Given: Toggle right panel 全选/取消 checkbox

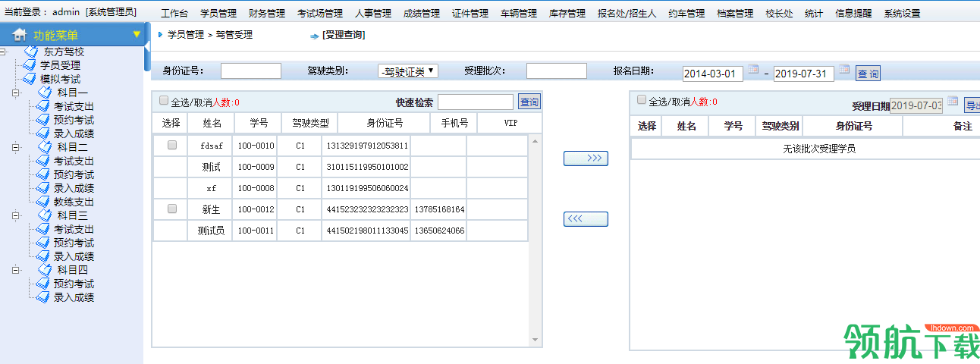Looking at the screenshot, I should tap(642, 99).
